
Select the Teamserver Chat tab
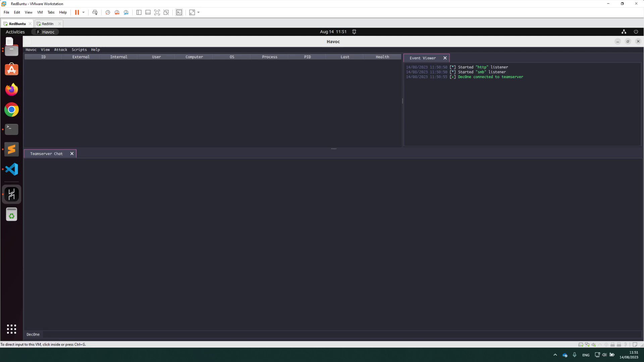[x=46, y=154]
